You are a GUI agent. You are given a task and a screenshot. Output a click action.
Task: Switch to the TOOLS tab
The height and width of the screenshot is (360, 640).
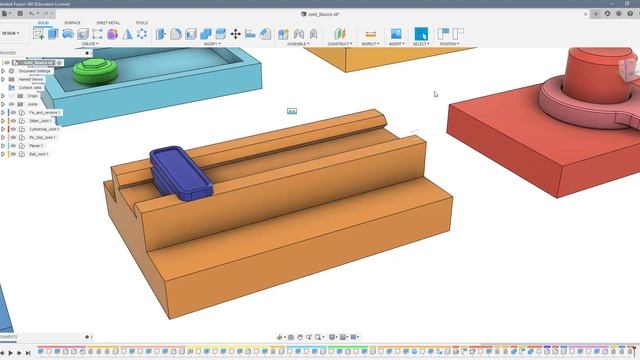pos(142,23)
